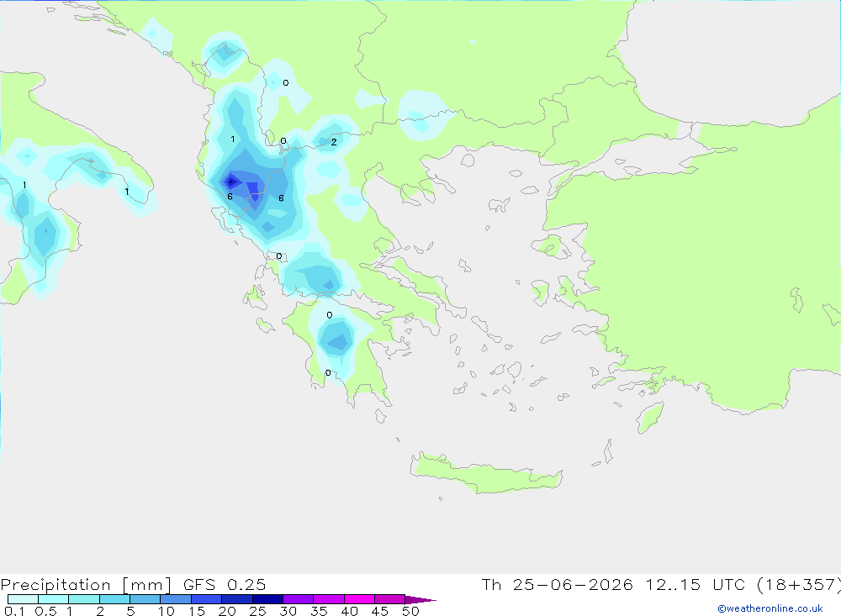
Task: Click the legend tick label "50"
Action: [410, 611]
